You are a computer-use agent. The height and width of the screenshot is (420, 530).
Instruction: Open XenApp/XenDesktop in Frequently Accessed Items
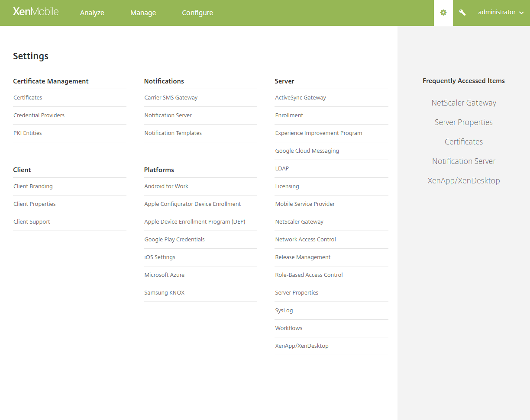[x=464, y=181]
